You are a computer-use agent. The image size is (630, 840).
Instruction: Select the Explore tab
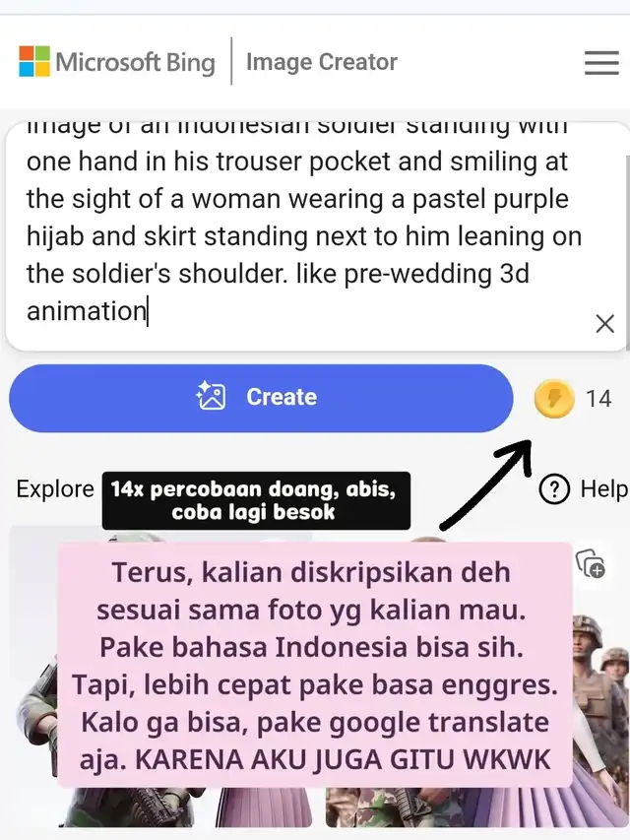[55, 489]
